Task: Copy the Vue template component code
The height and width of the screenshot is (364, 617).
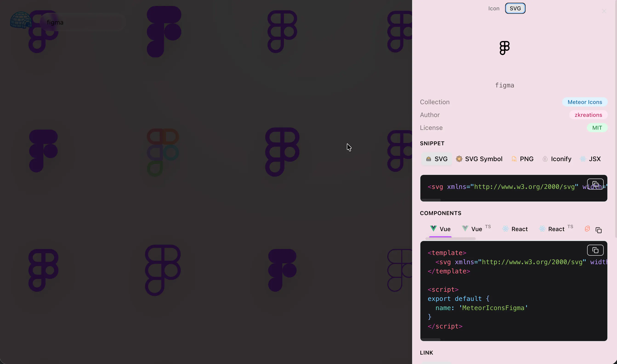Action: (x=595, y=250)
